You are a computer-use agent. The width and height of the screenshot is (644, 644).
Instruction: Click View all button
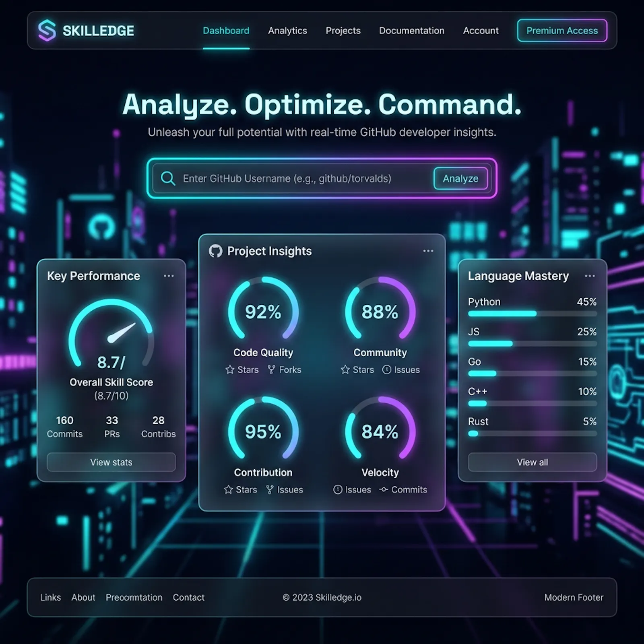[x=533, y=462]
